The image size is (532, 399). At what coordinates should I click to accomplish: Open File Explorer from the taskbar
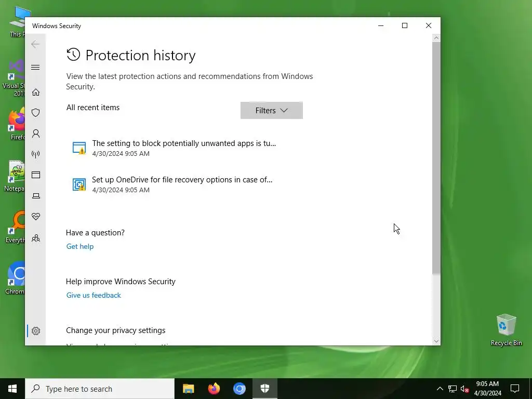(x=188, y=389)
